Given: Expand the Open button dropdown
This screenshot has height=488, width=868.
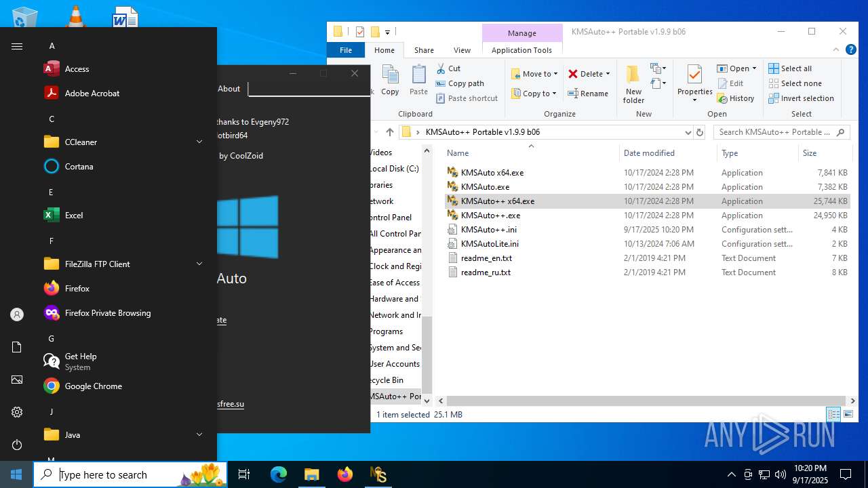Looking at the screenshot, I should pyautogui.click(x=754, y=68).
